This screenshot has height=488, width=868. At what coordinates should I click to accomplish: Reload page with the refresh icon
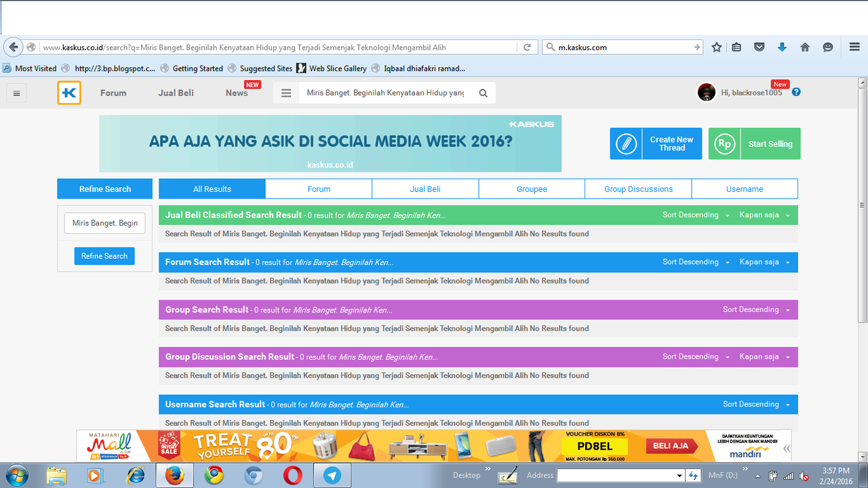pos(527,47)
